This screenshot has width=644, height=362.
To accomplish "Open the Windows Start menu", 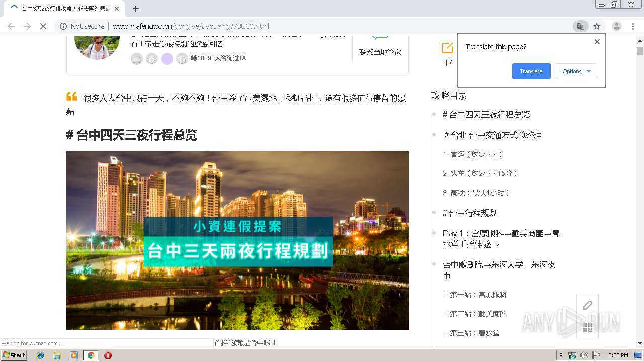I will pos(14,355).
